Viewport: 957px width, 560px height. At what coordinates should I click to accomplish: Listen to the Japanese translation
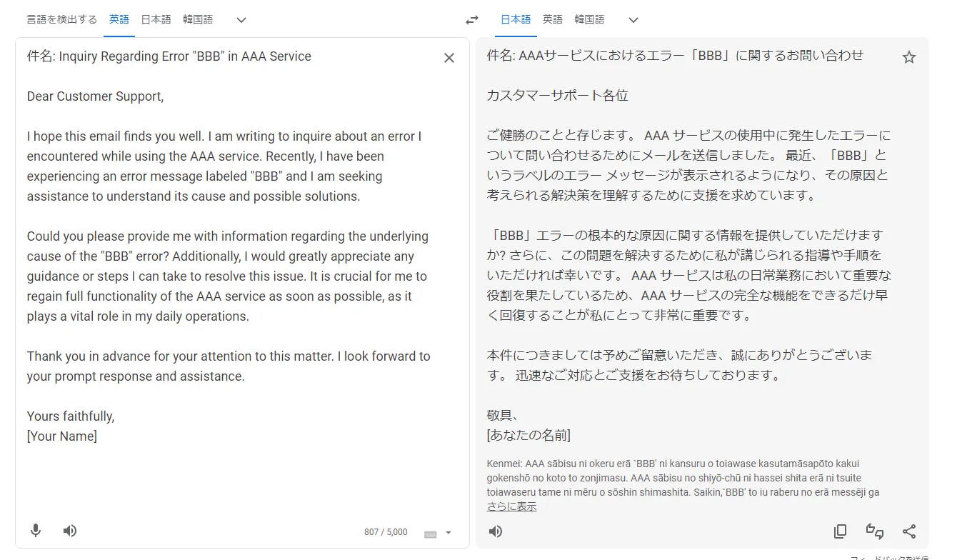coord(495,531)
